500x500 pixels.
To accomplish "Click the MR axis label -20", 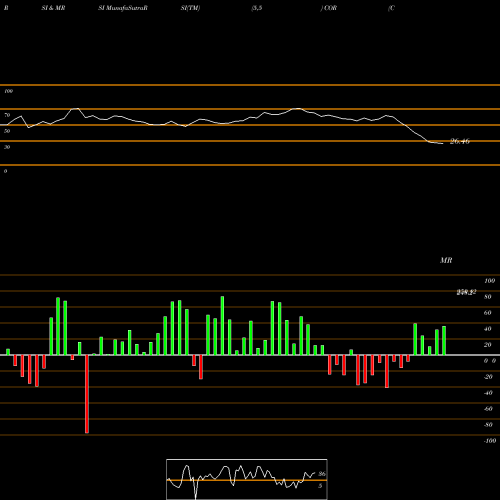I will click(488, 377).
